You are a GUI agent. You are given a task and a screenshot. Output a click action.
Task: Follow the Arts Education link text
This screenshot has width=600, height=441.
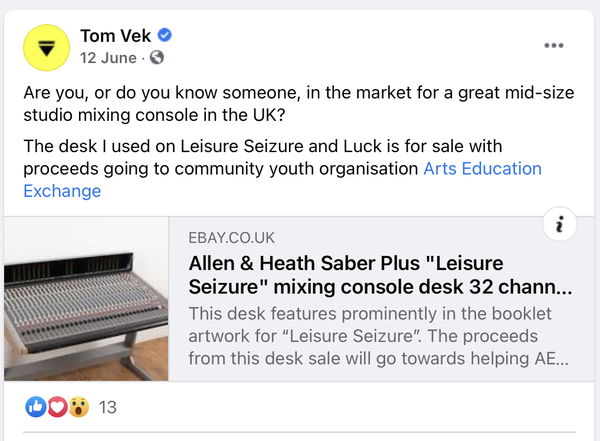pos(483,168)
